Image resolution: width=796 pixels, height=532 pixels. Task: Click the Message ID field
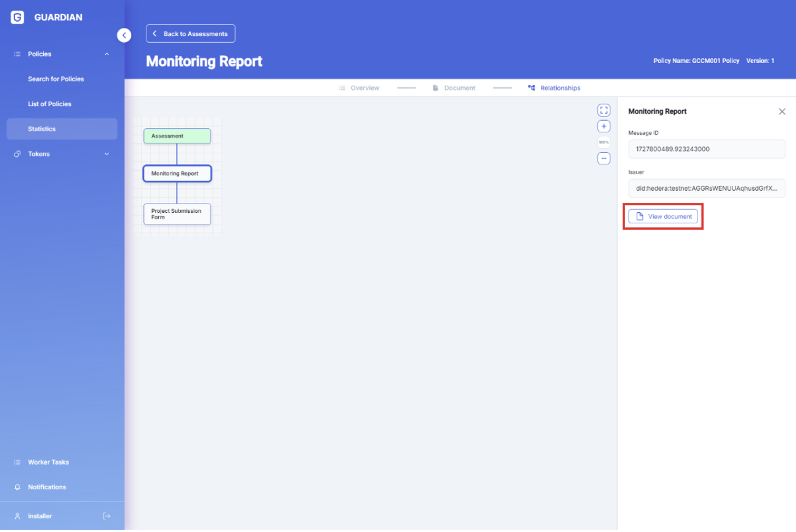click(706, 149)
